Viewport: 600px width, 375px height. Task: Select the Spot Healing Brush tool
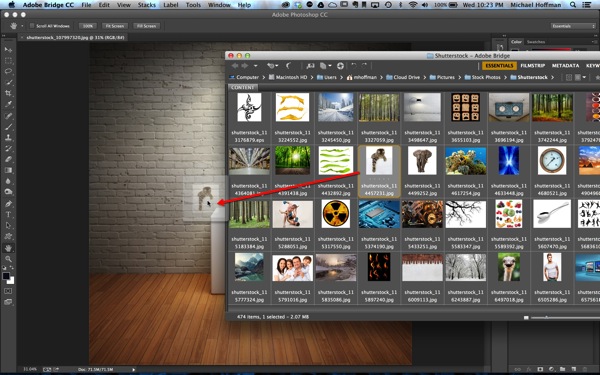8,116
